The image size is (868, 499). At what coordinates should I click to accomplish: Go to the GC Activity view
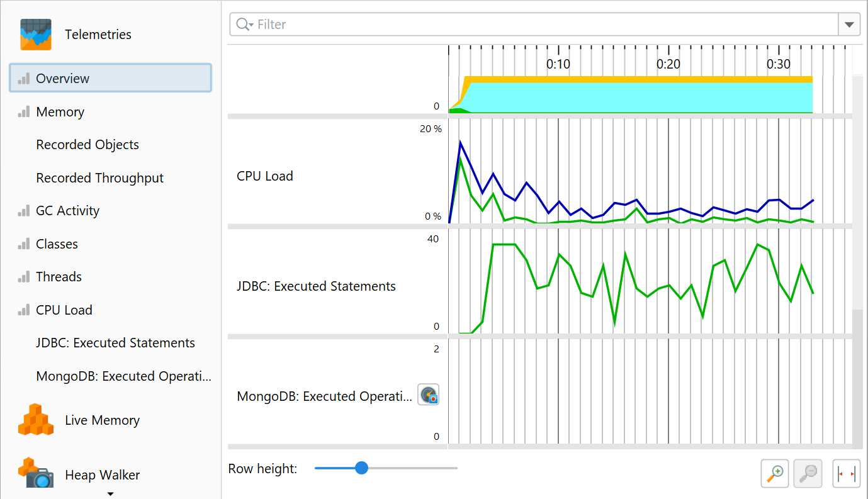pyautogui.click(x=67, y=211)
